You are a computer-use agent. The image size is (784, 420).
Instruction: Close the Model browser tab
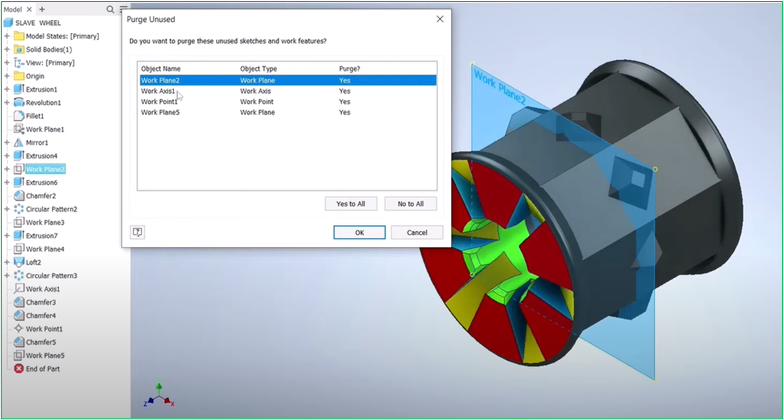29,9
